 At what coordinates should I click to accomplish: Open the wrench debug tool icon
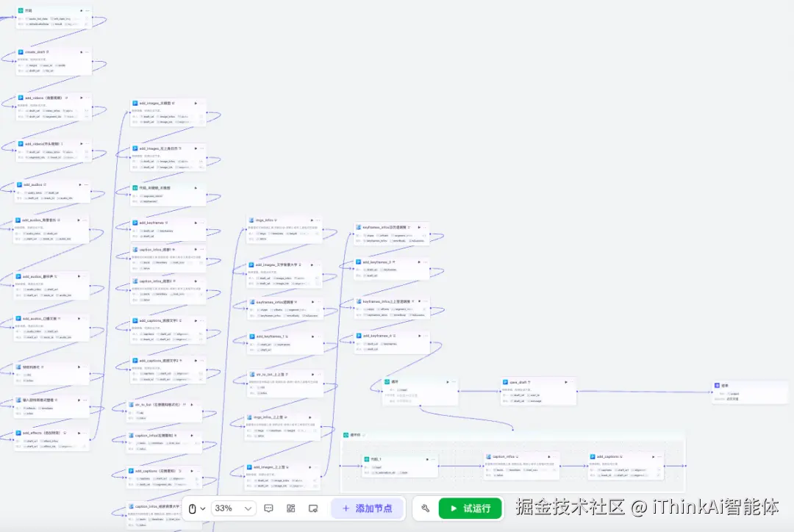[426, 508]
